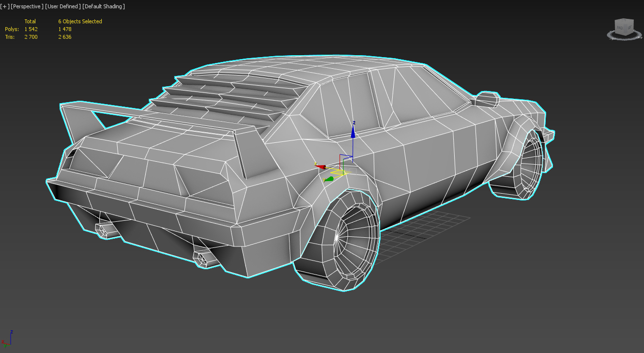Select the side mirror on the car
Viewport: 644px width, 353px height.
(487, 100)
